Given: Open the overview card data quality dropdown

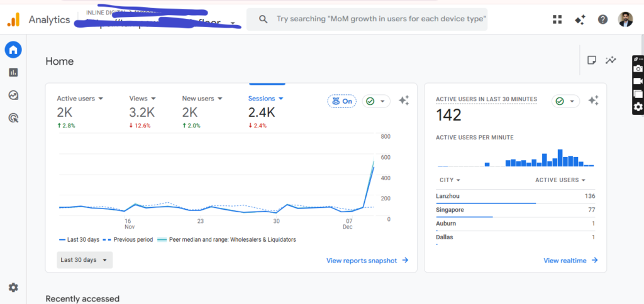Looking at the screenshot, I should (376, 101).
